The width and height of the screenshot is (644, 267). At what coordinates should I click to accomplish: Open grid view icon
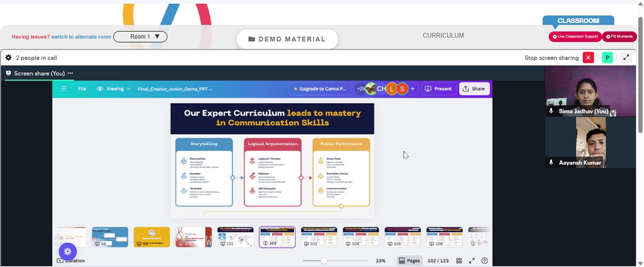[x=459, y=261]
